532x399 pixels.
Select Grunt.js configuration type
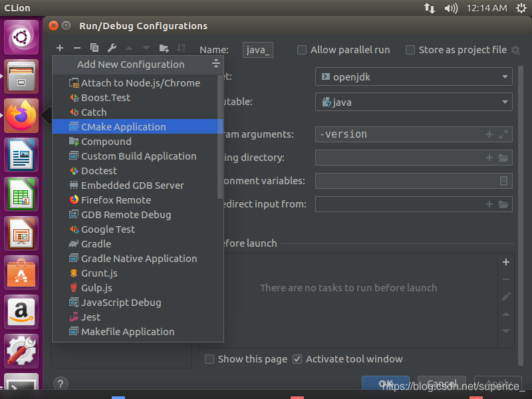(138, 273)
